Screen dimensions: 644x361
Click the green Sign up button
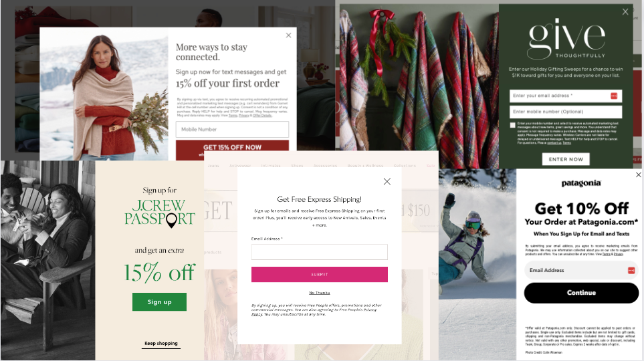(x=159, y=302)
